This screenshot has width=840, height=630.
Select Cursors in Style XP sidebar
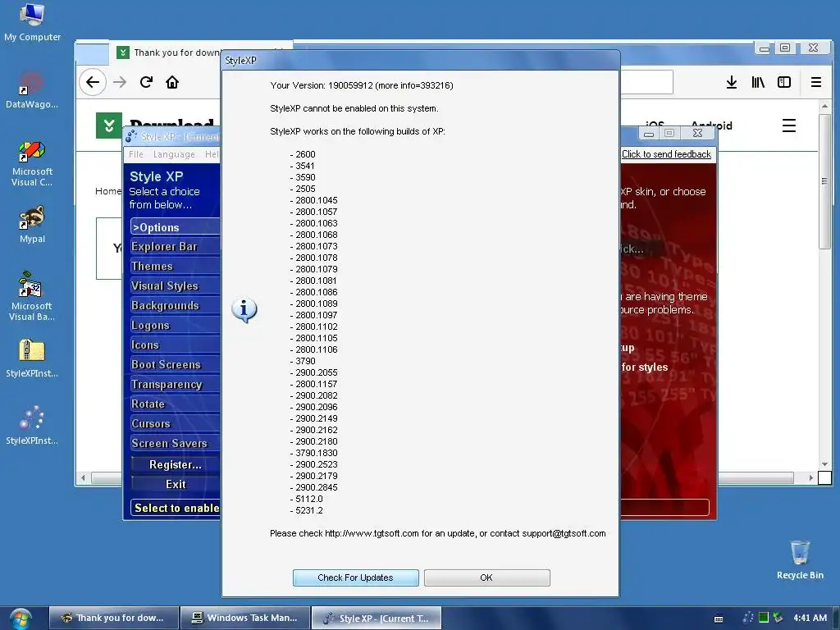pos(176,423)
